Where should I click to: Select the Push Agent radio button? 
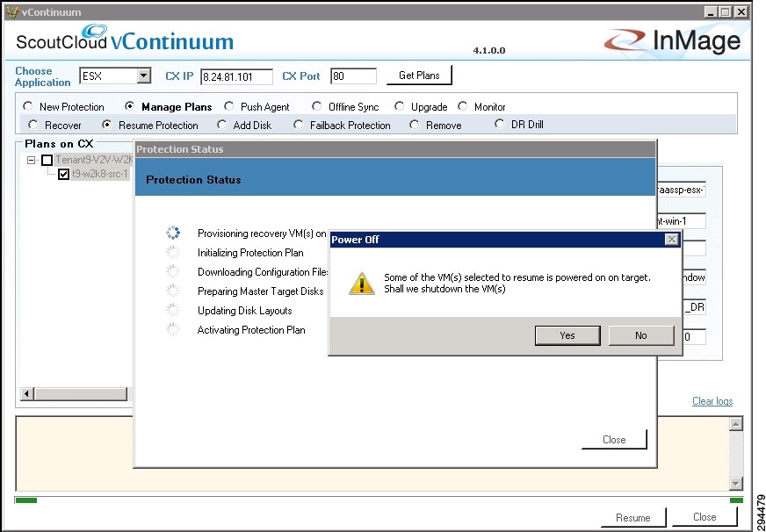pyautogui.click(x=228, y=106)
